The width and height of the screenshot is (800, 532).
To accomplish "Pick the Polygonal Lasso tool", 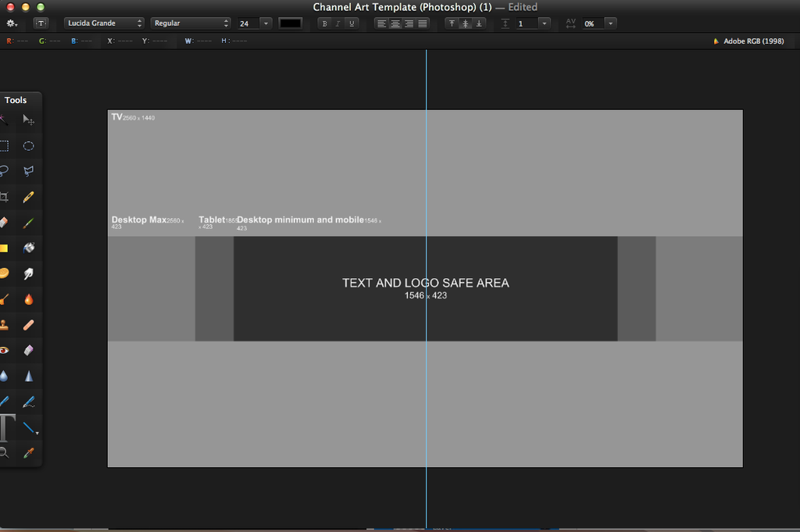I will (28, 171).
